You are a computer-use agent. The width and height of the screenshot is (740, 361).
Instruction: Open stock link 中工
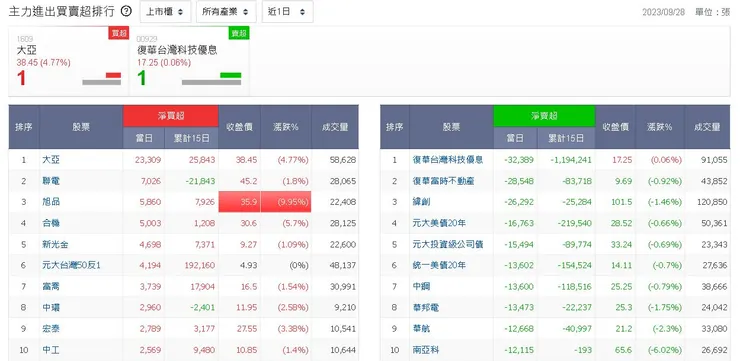51,350
